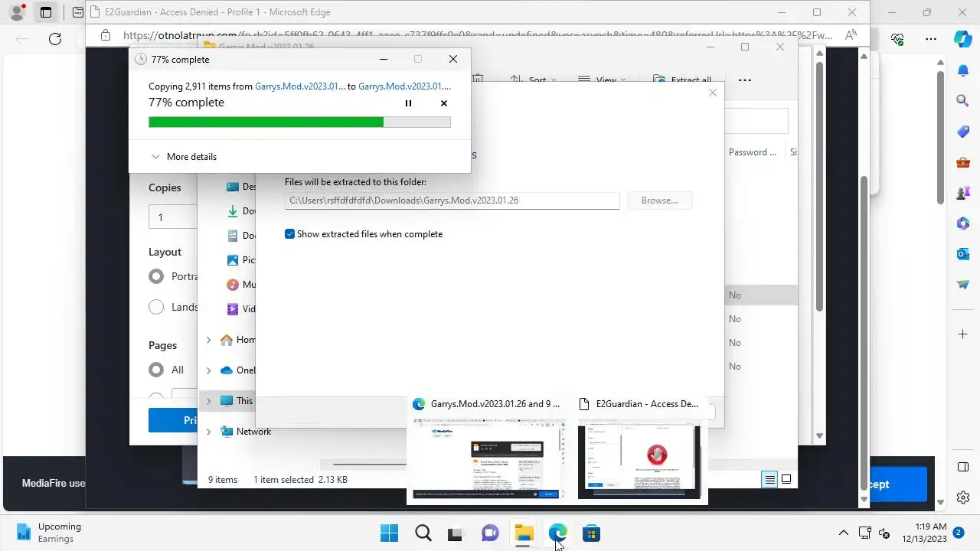Open Edge sidebar settings gear

pos(963,497)
